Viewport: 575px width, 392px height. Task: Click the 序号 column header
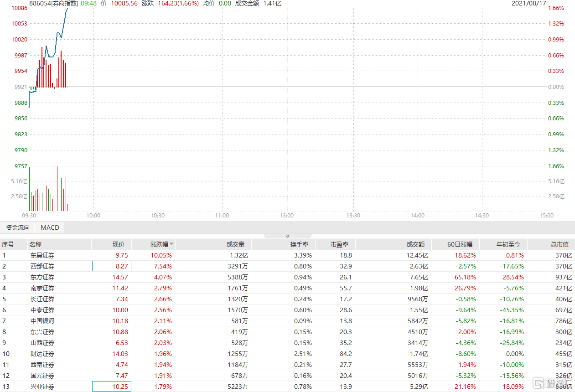(8, 244)
